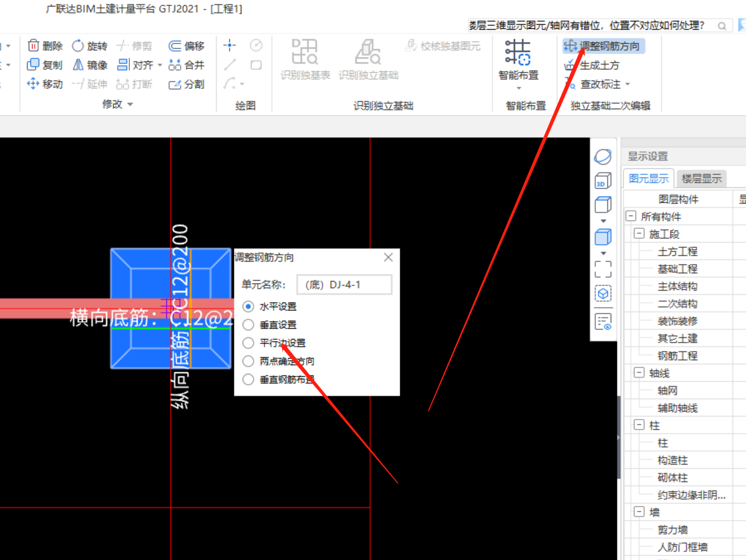Collapse the 施工段 tree node
746x560 pixels.
tap(639, 234)
